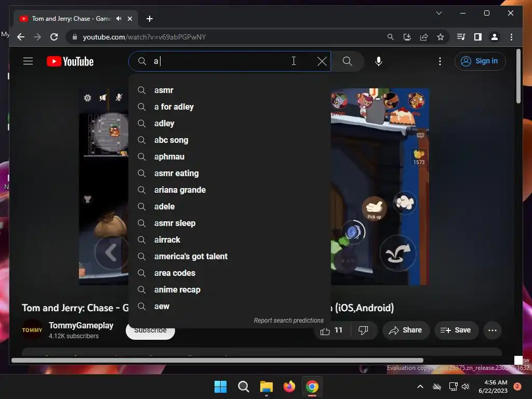Choose the 'abc song' suggestion
Image resolution: width=532 pixels, height=399 pixels.
(x=229, y=140)
